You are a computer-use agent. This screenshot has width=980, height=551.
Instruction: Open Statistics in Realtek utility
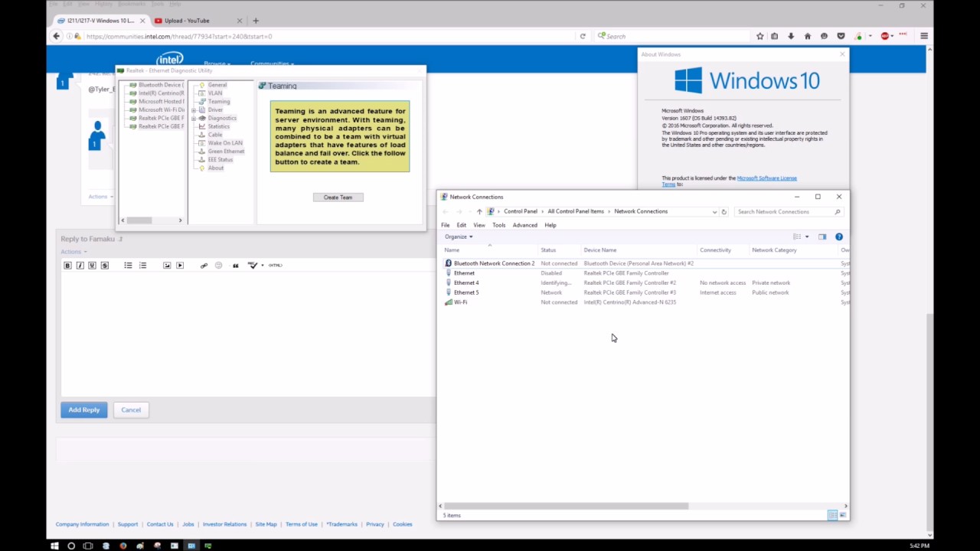[x=219, y=126]
